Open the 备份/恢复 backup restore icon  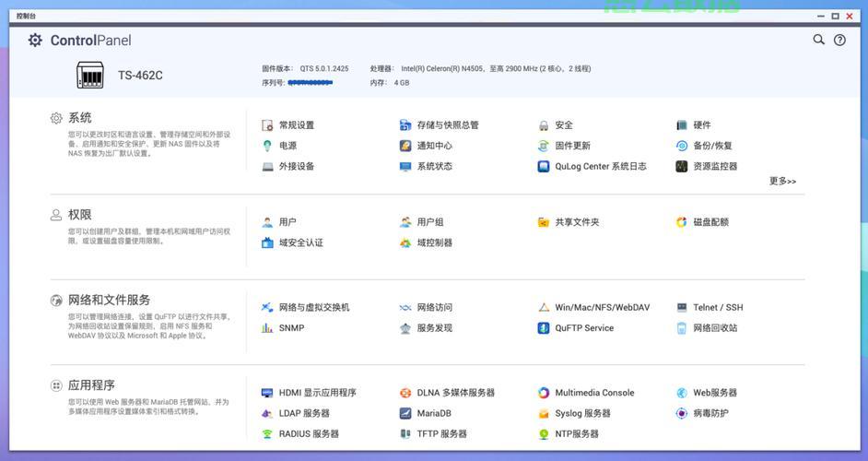point(682,146)
